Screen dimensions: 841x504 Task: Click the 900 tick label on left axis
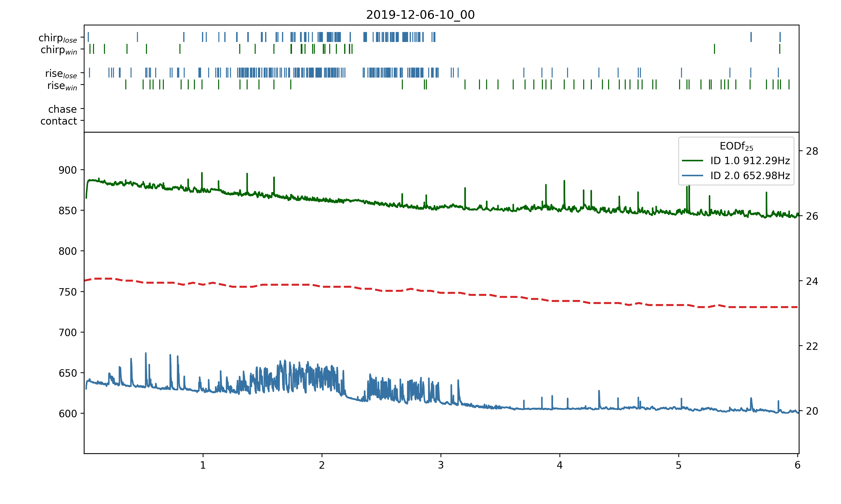coord(68,170)
